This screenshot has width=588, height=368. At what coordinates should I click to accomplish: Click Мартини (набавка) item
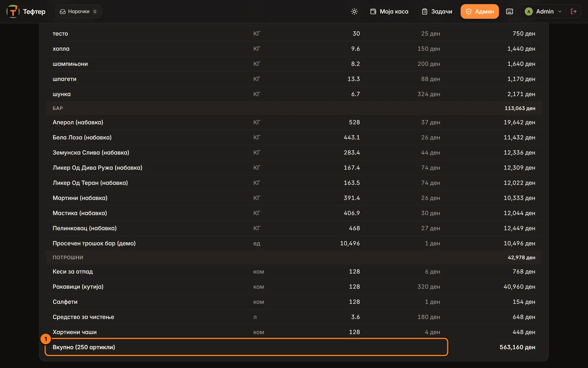80,198
